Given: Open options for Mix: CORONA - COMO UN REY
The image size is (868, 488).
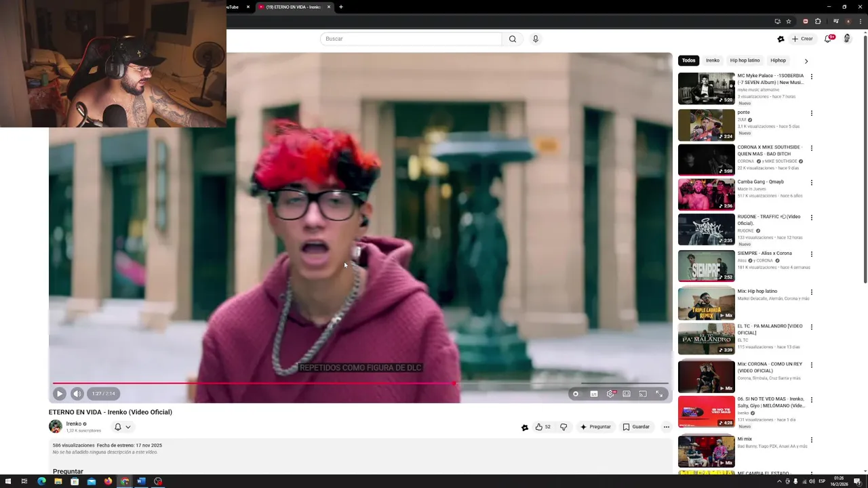Looking at the screenshot, I should pyautogui.click(x=812, y=365).
